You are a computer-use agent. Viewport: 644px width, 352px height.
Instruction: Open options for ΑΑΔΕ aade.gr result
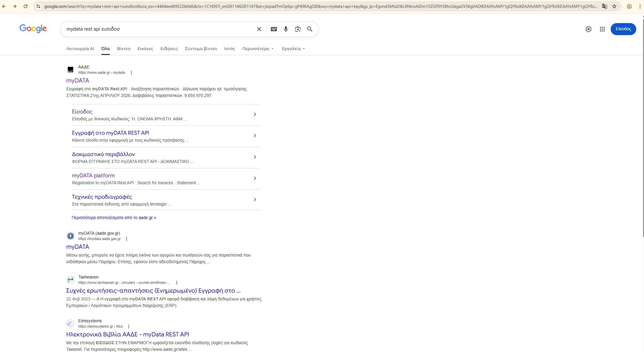point(131,73)
